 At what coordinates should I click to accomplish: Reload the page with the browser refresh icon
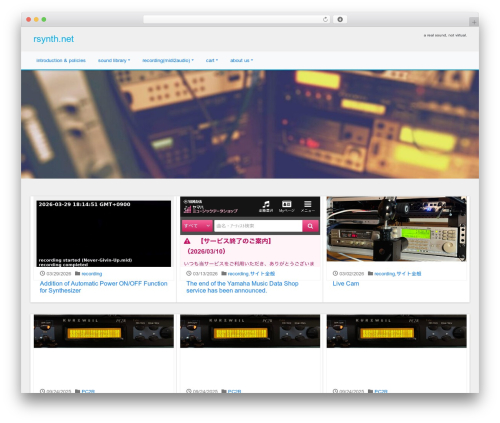(325, 20)
